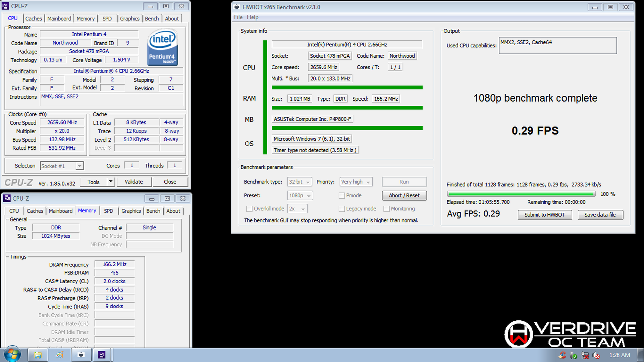Screen dimensions: 644x362
Task: Enable the Pmode checkbox
Action: click(342, 196)
